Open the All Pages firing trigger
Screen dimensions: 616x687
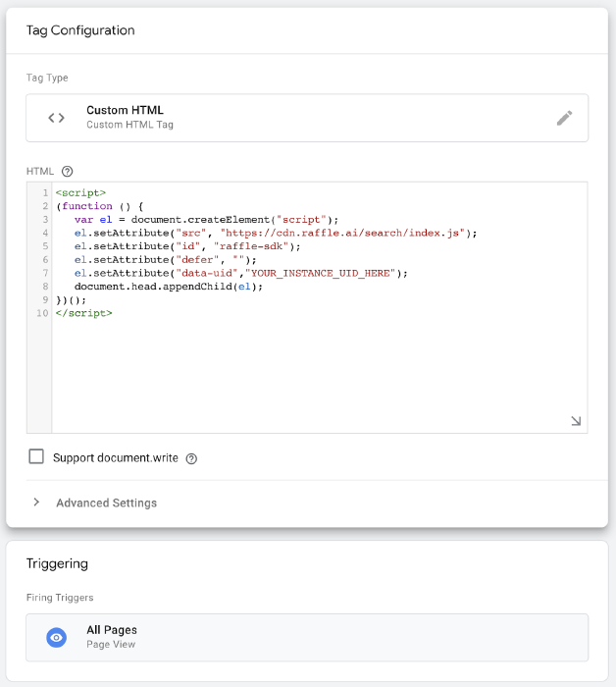pyautogui.click(x=307, y=638)
